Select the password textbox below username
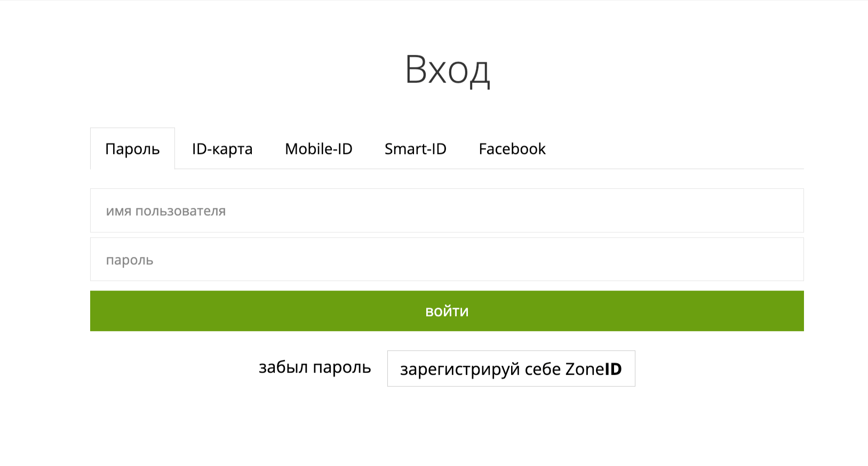 tap(447, 260)
